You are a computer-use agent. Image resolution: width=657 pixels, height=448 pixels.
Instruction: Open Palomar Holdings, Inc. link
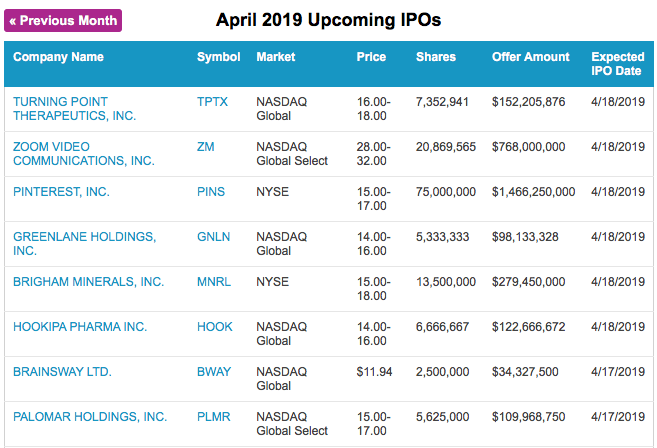click(x=90, y=417)
